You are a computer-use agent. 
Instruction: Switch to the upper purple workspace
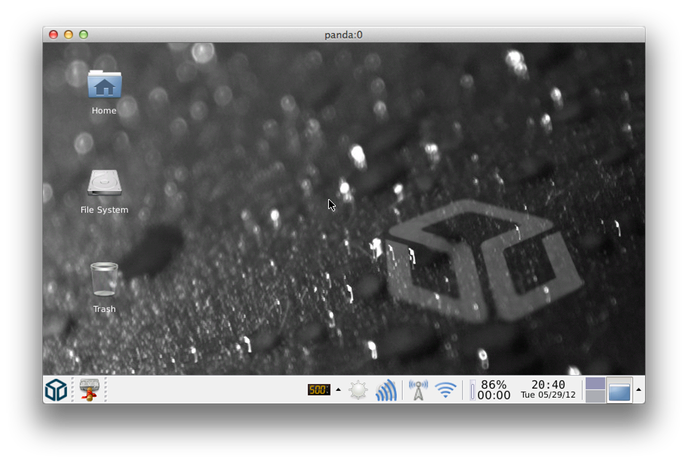coord(595,384)
